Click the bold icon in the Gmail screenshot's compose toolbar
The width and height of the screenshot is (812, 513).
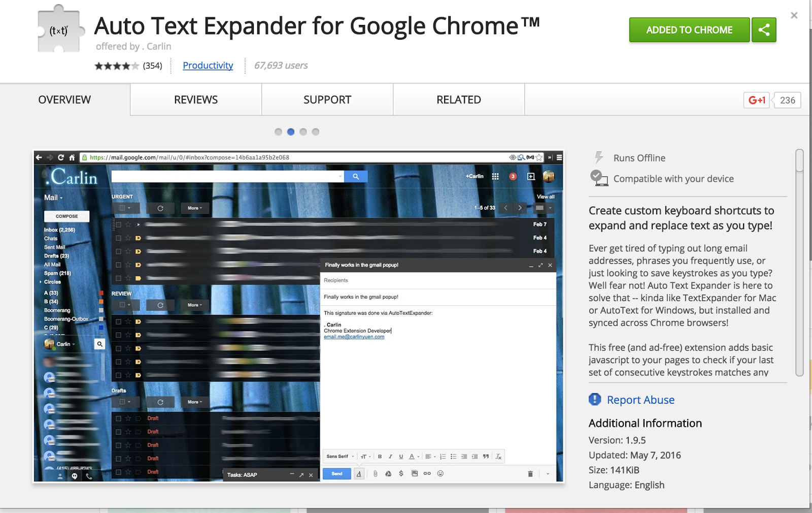click(x=380, y=457)
